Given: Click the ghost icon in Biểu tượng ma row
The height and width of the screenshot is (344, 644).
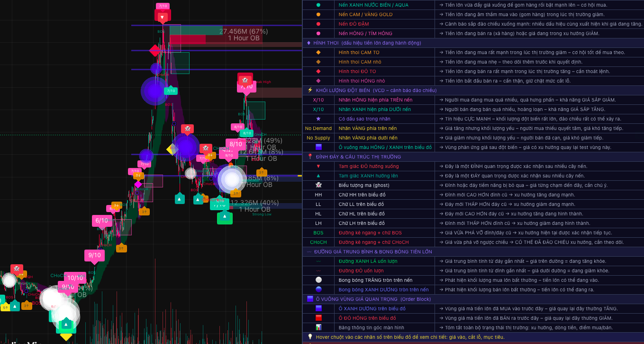Looking at the screenshot, I should point(318,185).
